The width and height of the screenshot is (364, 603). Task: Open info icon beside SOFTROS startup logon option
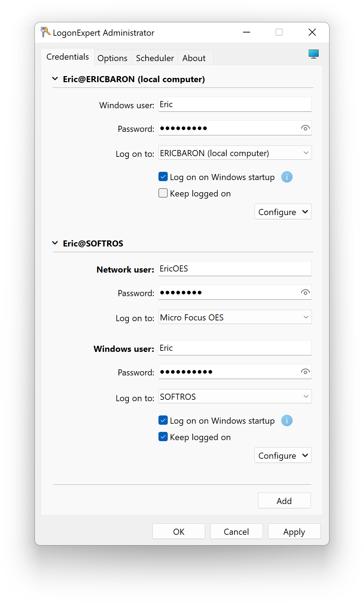pos(287,420)
